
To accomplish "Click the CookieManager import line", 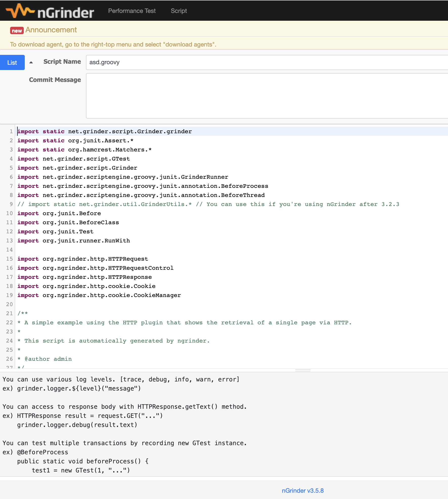I will tap(99, 295).
